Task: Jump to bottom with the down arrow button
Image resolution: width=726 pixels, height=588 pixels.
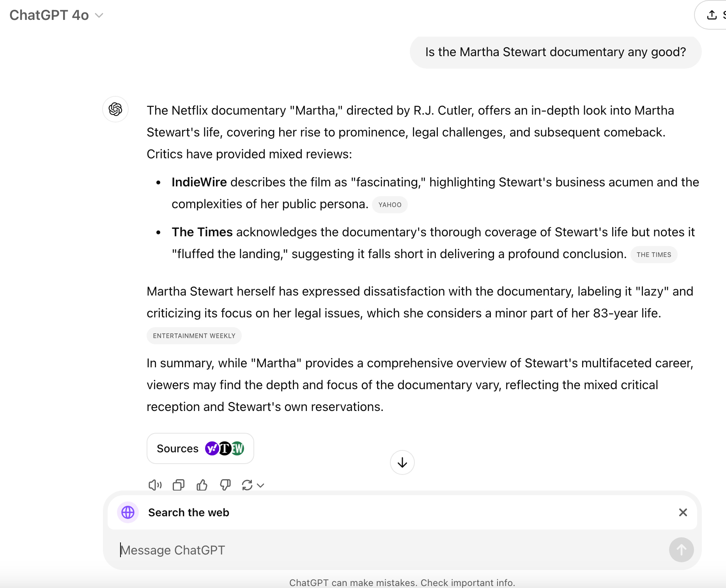Action: (402, 462)
